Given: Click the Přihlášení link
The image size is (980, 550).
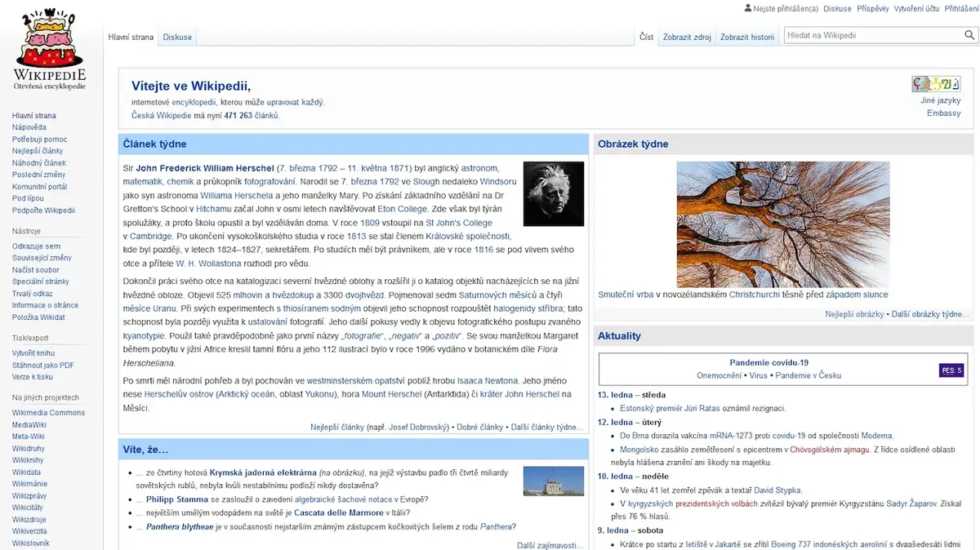Looking at the screenshot, I should coord(961,9).
